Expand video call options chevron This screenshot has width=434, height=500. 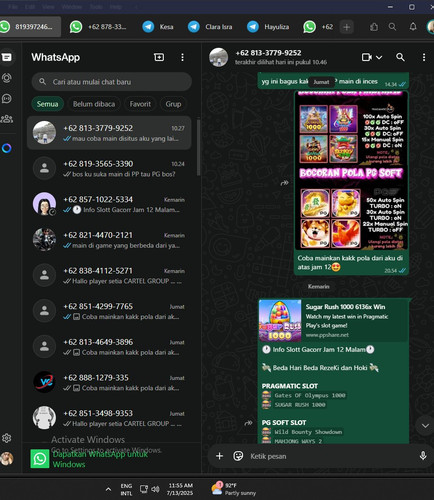coord(379,57)
